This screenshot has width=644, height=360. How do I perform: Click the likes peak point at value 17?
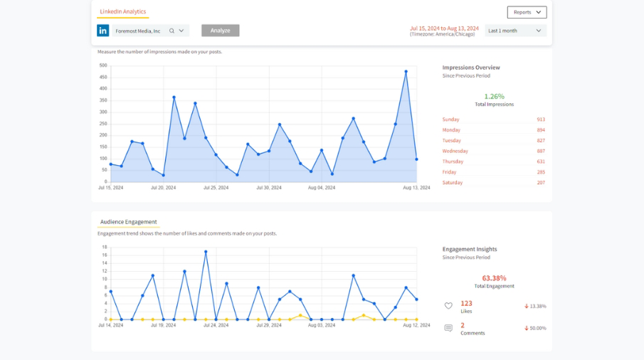tap(206, 251)
